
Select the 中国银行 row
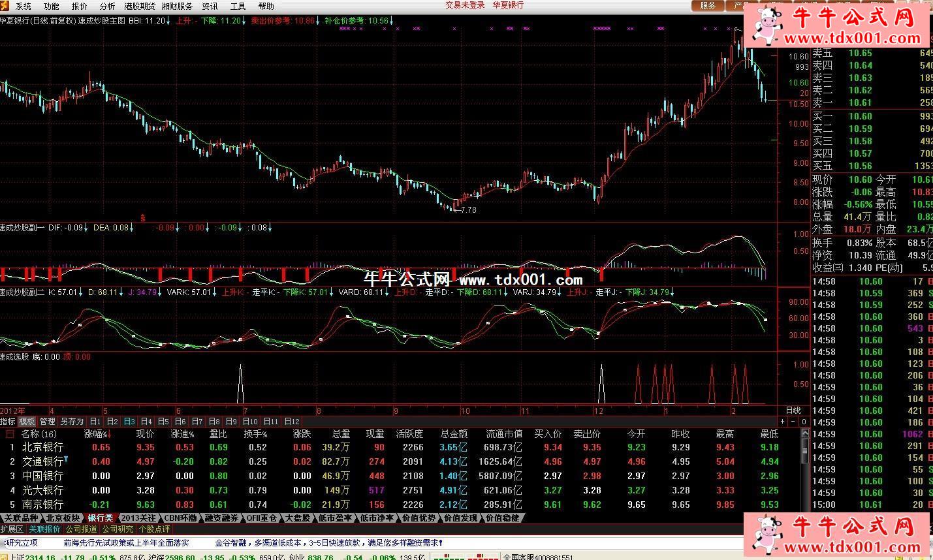400,476
